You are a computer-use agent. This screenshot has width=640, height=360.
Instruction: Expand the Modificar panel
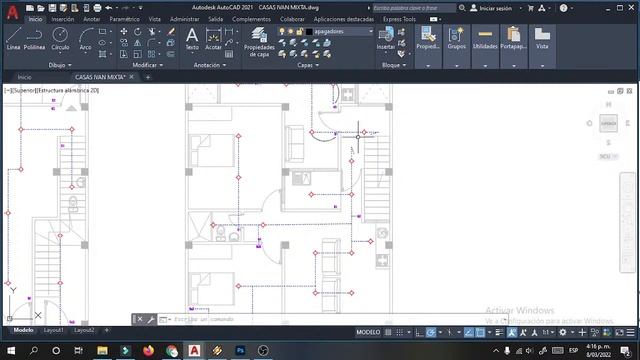(148, 65)
